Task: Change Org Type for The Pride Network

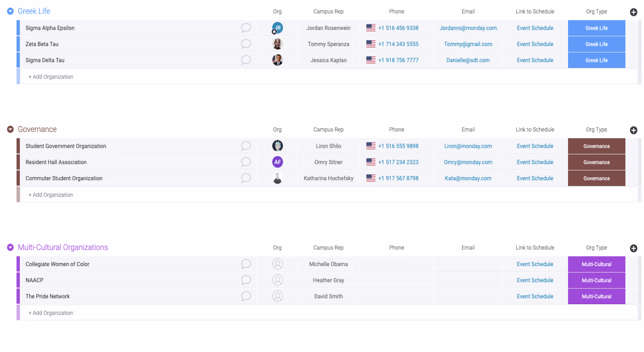Action: (x=597, y=296)
